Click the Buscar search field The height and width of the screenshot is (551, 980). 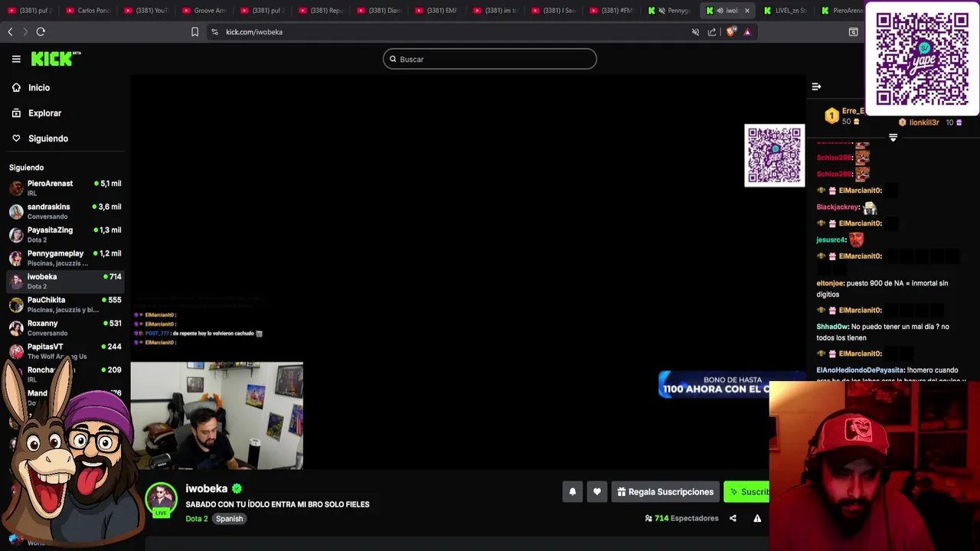point(490,59)
